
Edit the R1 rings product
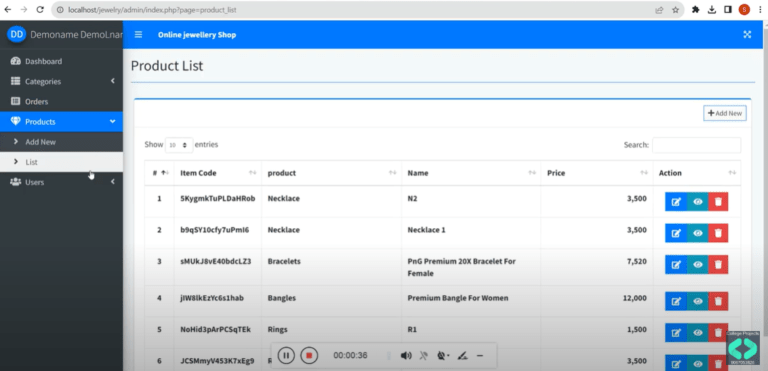pyautogui.click(x=676, y=333)
